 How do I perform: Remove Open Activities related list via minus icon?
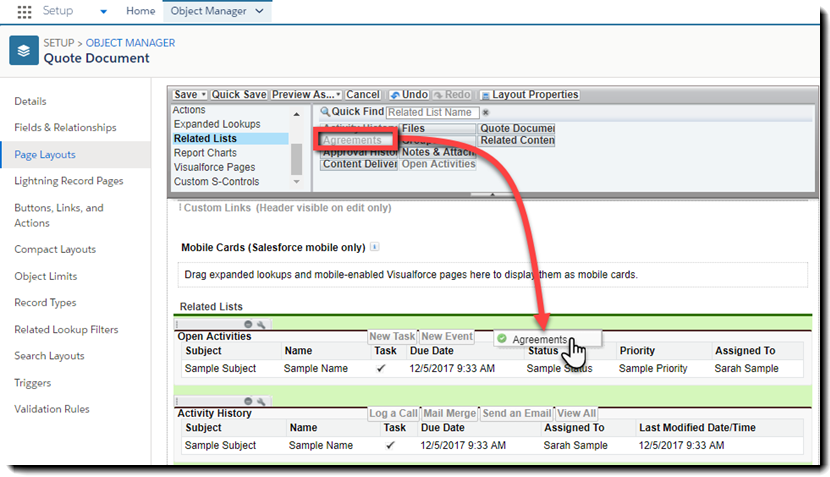tap(248, 324)
